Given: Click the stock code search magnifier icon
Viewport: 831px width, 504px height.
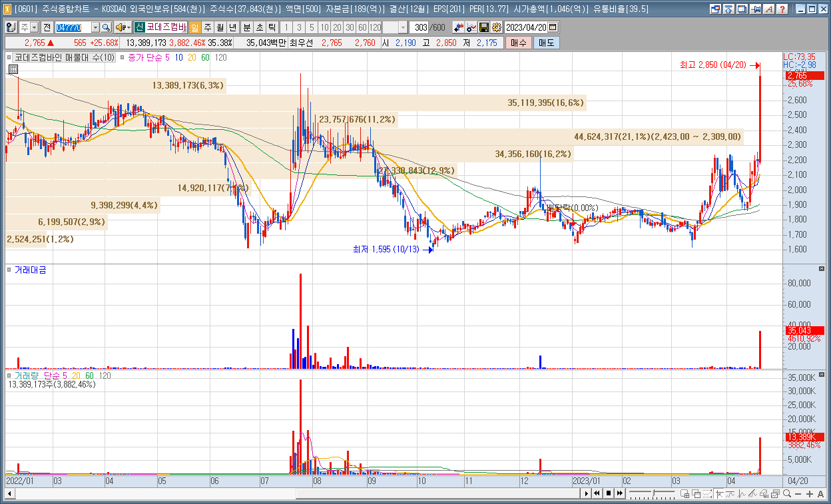Looking at the screenshot, I should [106, 27].
